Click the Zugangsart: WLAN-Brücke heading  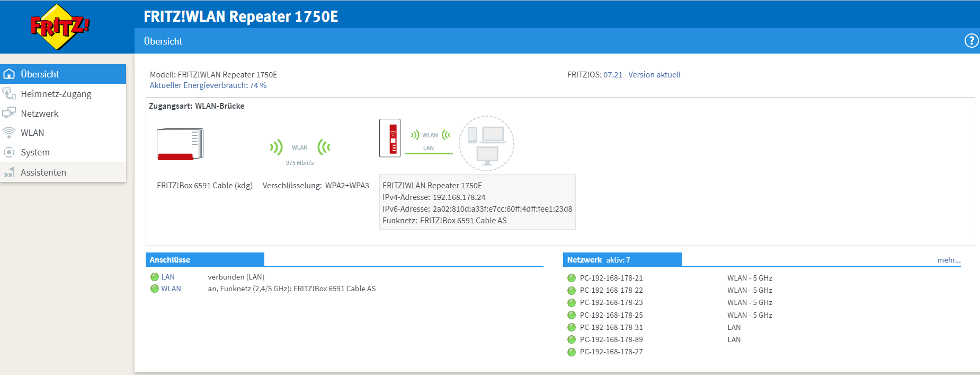tap(197, 106)
